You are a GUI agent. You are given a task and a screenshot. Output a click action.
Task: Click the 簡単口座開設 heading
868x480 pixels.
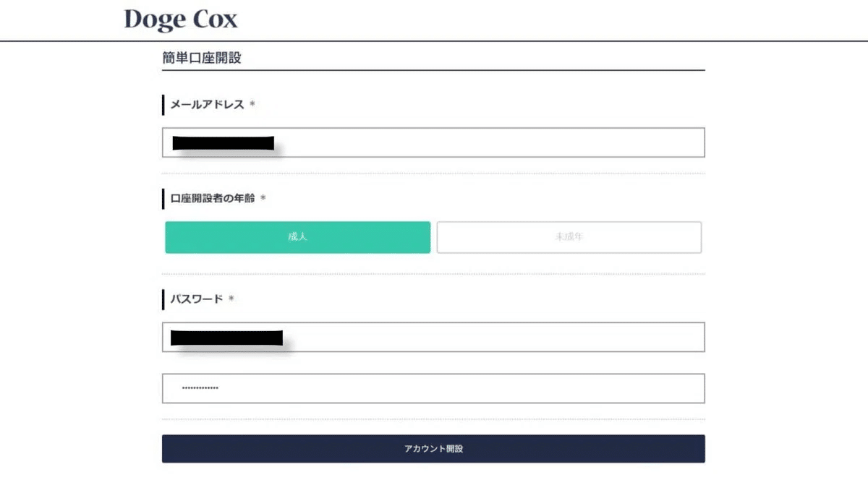coord(202,59)
